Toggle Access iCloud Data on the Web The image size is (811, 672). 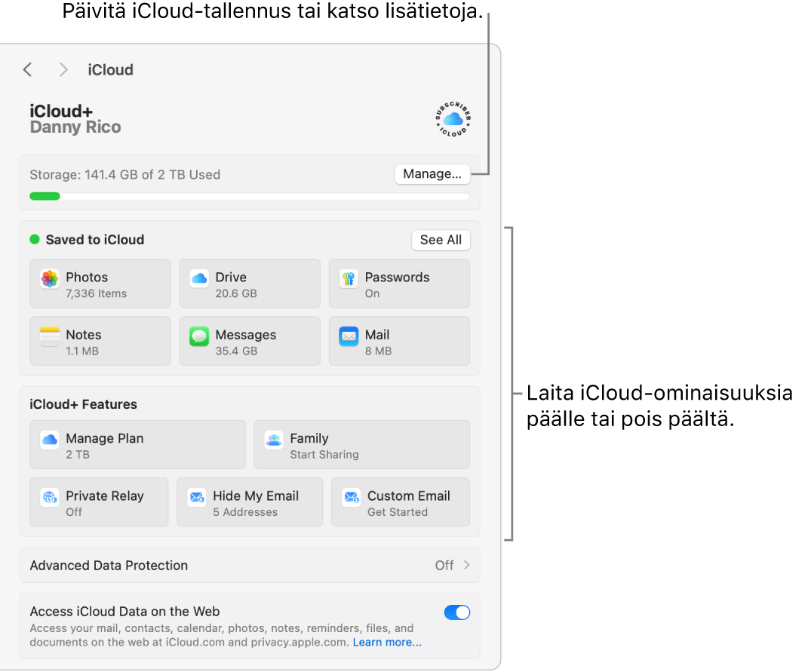click(457, 612)
